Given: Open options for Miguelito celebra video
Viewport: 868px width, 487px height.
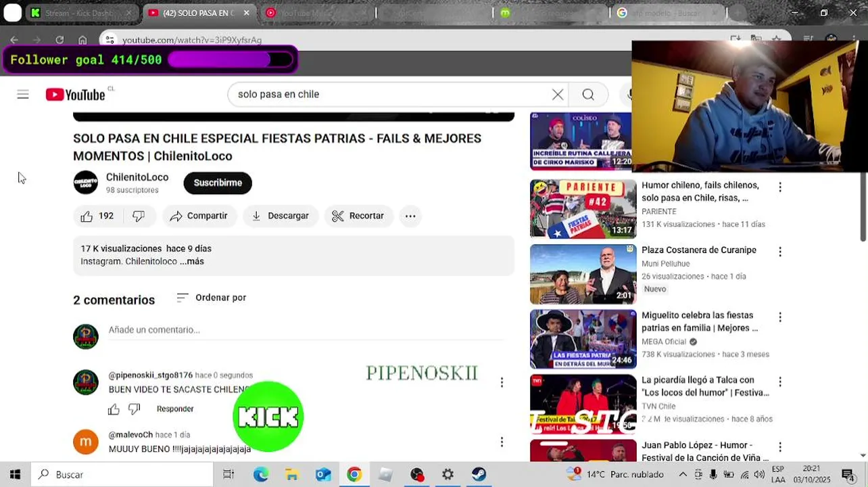Looking at the screenshot, I should 780,317.
